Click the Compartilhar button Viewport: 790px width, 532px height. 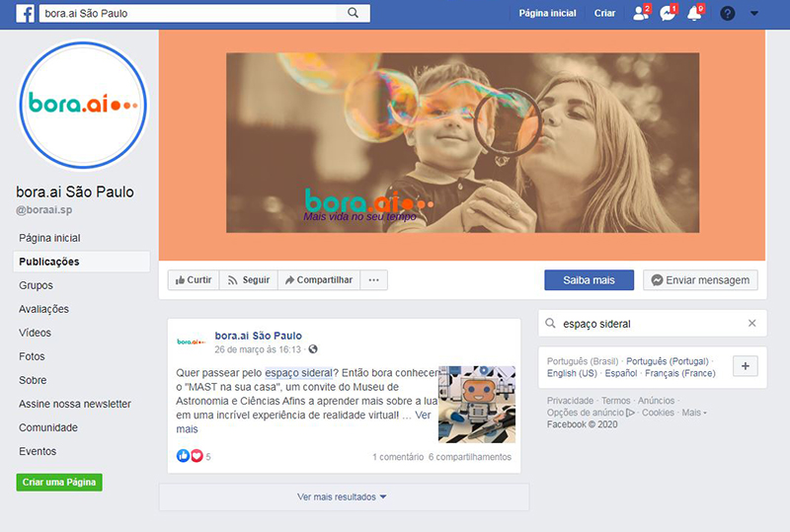319,280
